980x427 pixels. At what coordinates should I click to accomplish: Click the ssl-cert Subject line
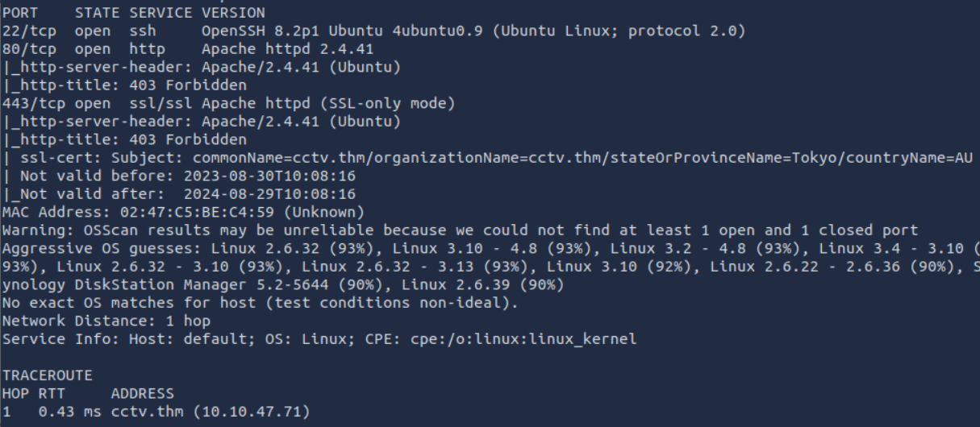pos(484,158)
